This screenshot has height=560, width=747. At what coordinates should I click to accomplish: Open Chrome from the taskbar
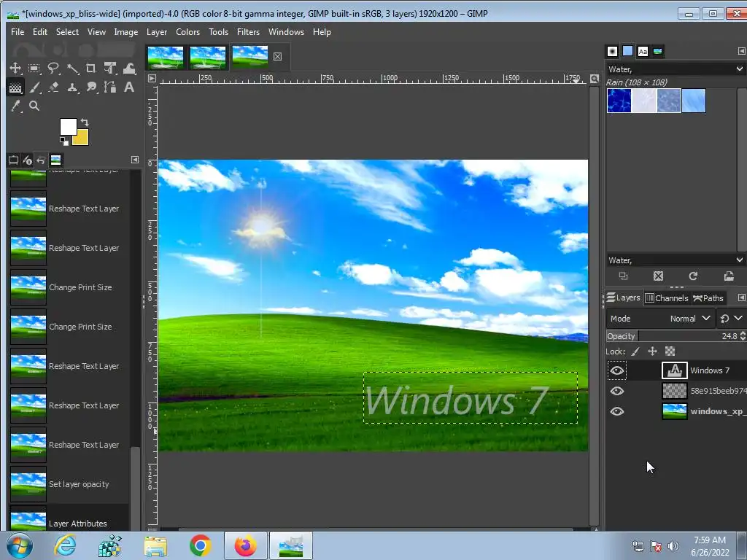point(201,545)
